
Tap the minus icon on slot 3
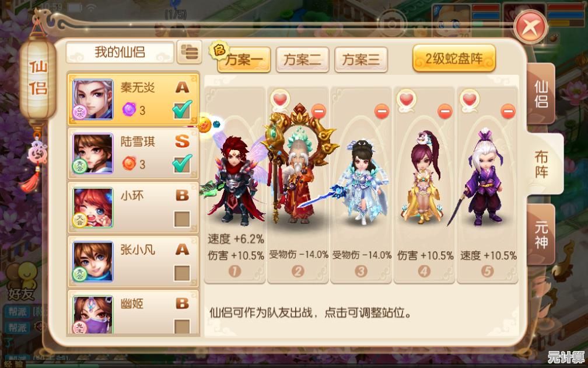pyautogui.click(x=381, y=112)
